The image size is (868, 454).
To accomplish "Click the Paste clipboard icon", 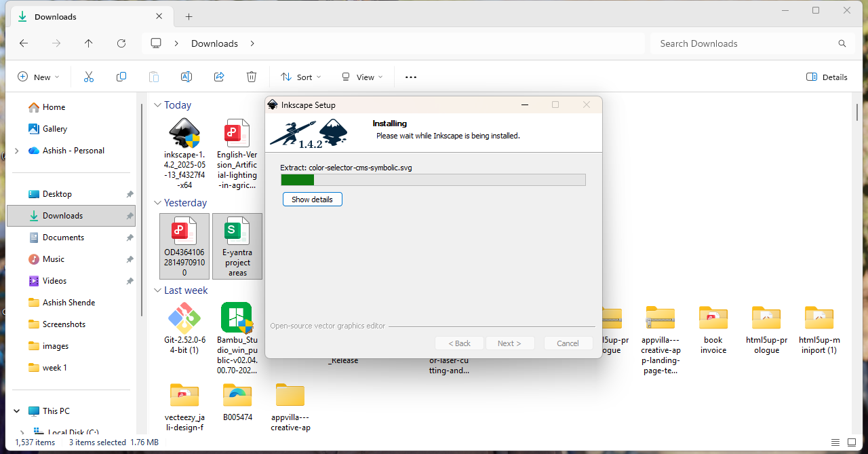I will [x=154, y=77].
